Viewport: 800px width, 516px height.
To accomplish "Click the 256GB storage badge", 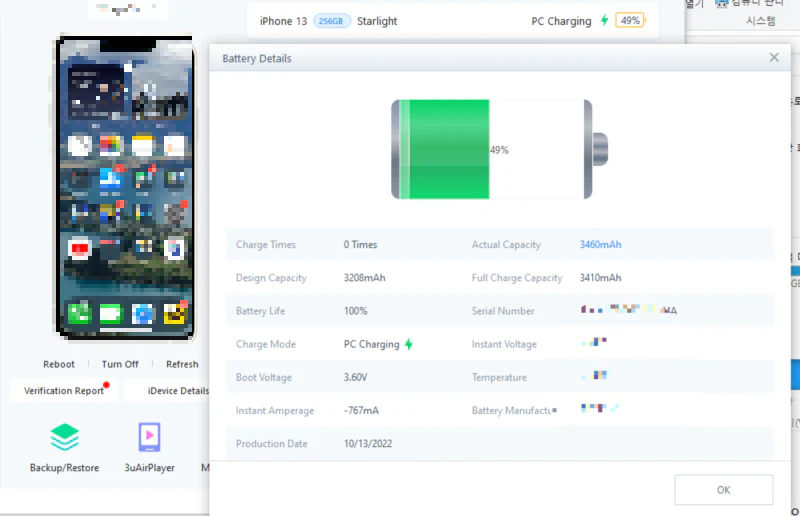I will pyautogui.click(x=331, y=21).
